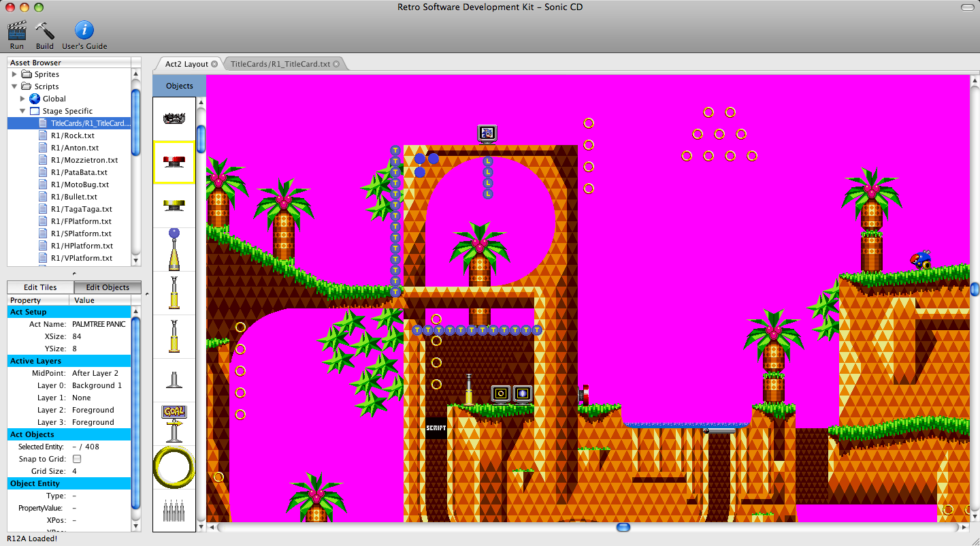This screenshot has width=980, height=546.
Task: Choose the GOAL signpost object
Action: click(x=174, y=423)
